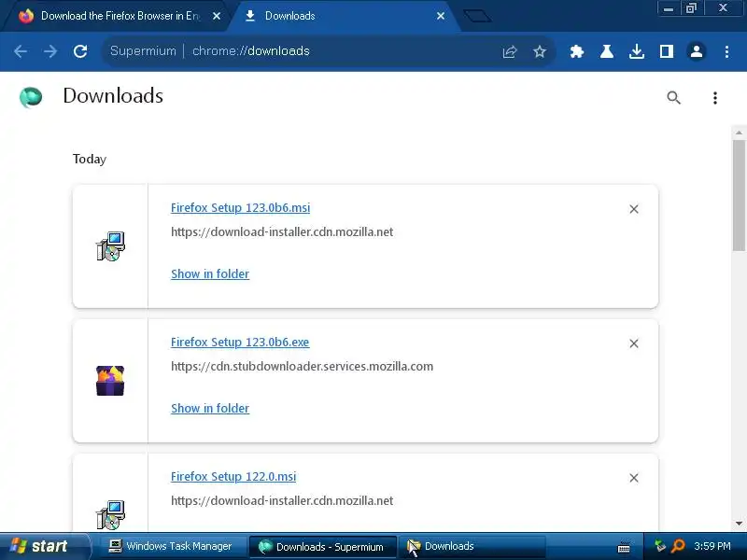The image size is (747, 560).
Task: Open the experiments flask icon
Action: (x=606, y=51)
